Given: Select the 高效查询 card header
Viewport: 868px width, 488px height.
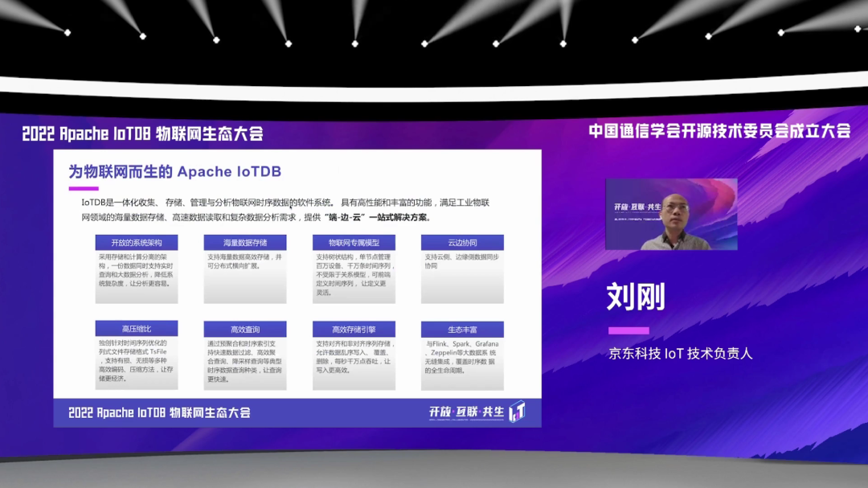Looking at the screenshot, I should tap(244, 329).
